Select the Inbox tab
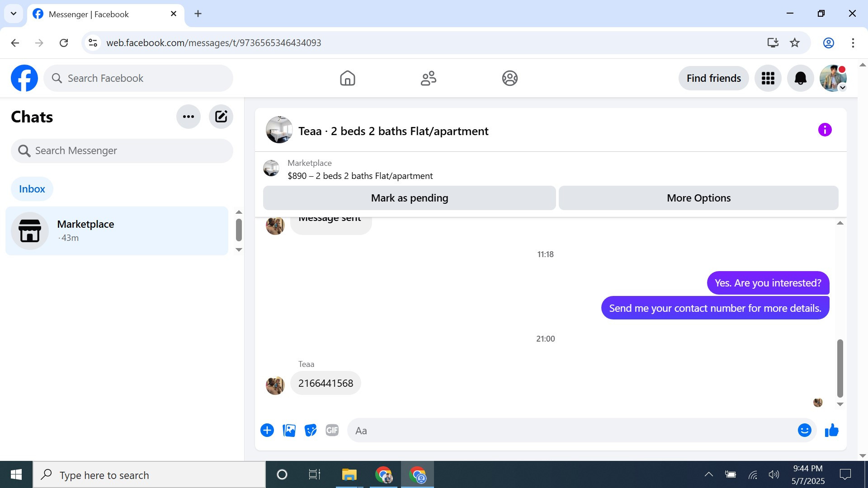 click(x=32, y=189)
